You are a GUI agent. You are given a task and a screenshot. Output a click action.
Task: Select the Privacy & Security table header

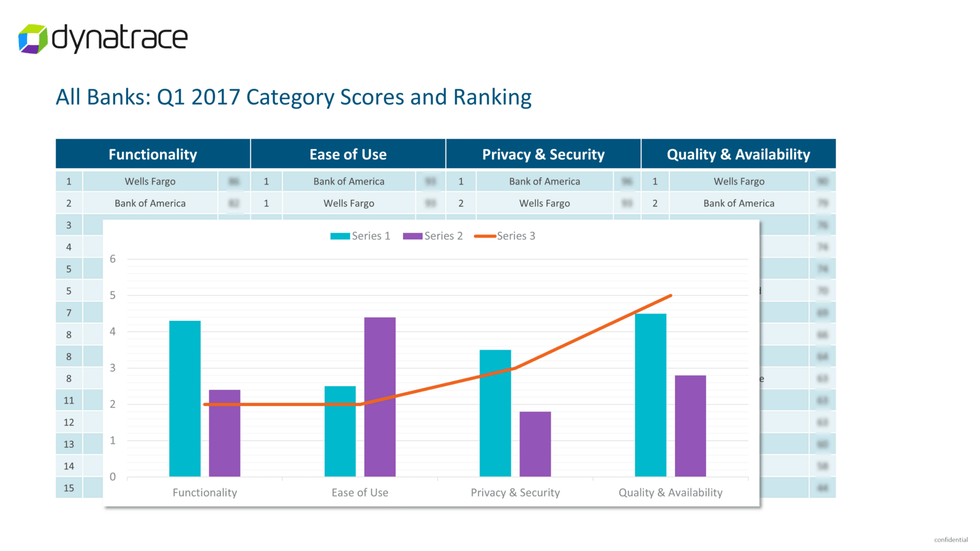(543, 154)
